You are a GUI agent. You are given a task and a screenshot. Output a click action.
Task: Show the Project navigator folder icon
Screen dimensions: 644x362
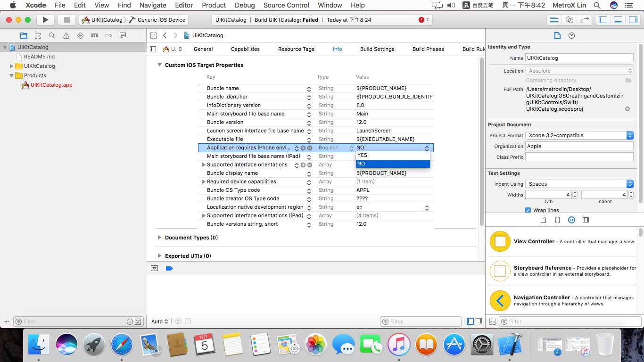(24, 35)
